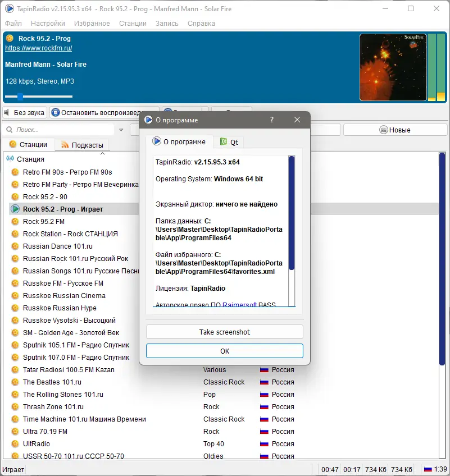The width and height of the screenshot is (450, 476).
Task: Click the icon beside The Beatles 101.ru
Action: 15,382
